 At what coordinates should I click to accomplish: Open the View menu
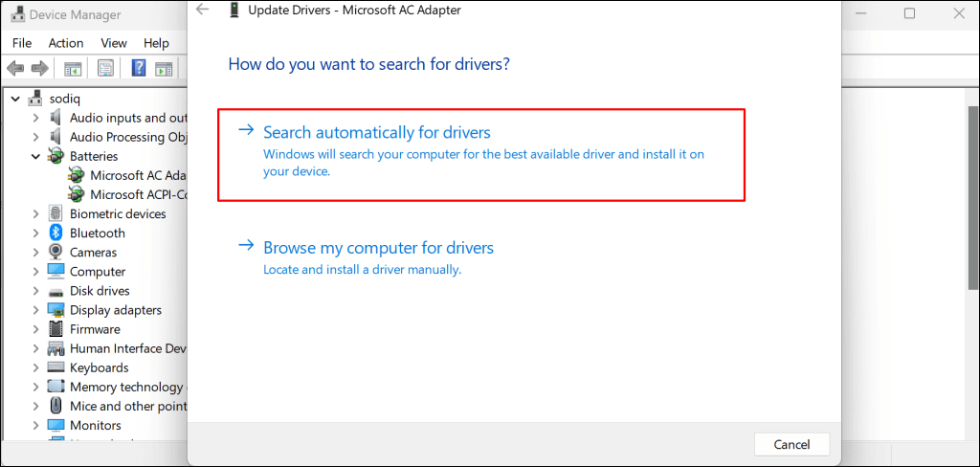[x=114, y=43]
